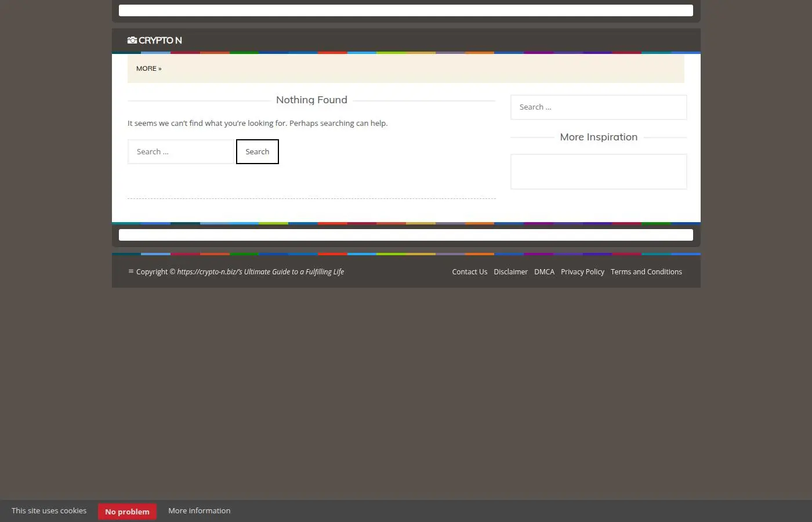Go to the DMCA page
This screenshot has height=522, width=812.
click(x=545, y=271)
